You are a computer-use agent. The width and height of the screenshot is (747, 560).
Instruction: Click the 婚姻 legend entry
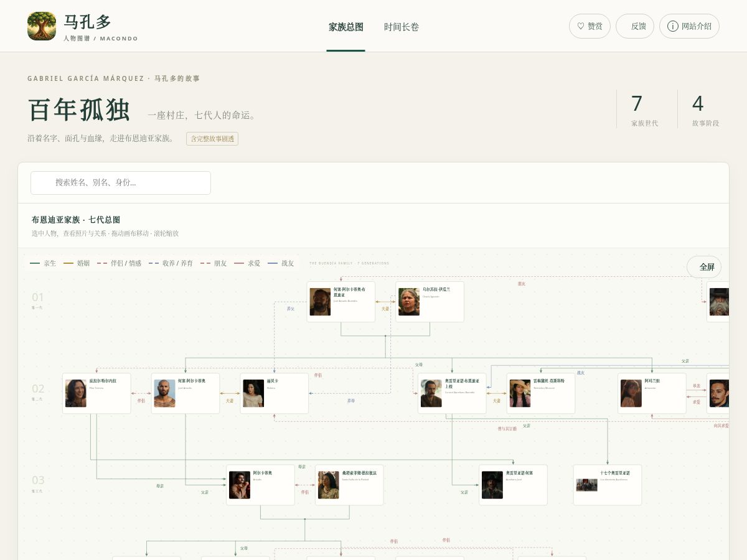coord(77,263)
